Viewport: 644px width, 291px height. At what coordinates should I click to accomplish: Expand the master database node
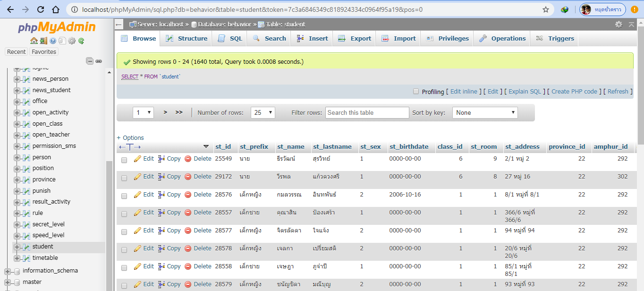[7, 282]
